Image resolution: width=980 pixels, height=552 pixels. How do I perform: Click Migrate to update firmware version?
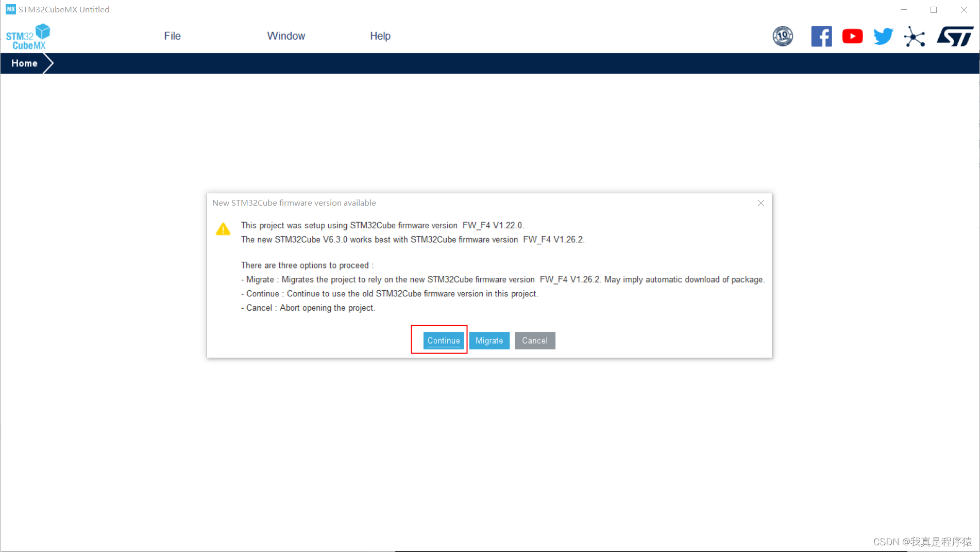[x=489, y=341]
